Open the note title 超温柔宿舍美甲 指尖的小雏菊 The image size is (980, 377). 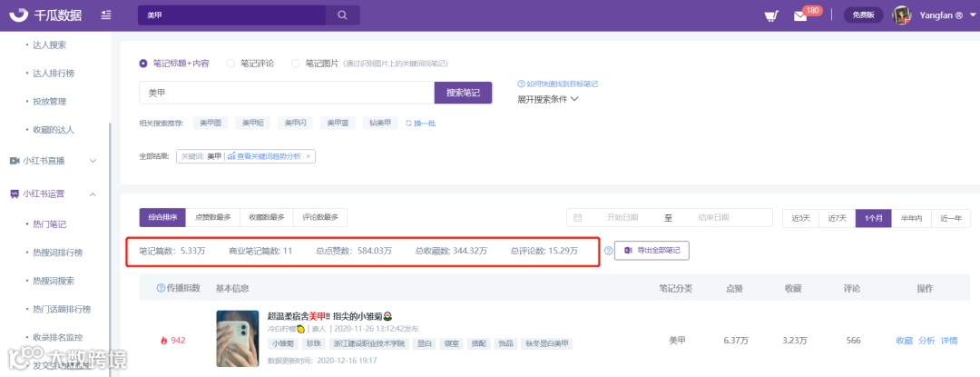329,316
